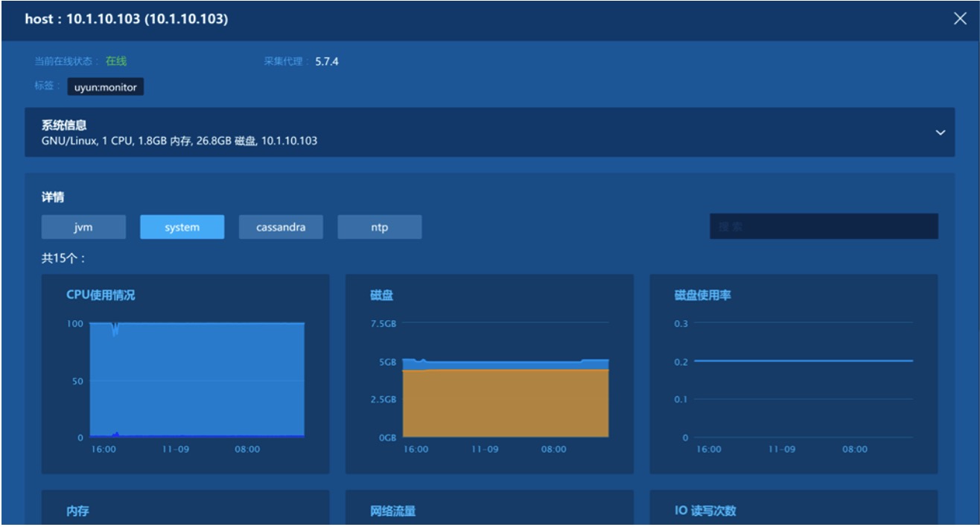Click the 0.2 line in 磁盘使用率 chart
The width and height of the screenshot is (980, 527).
click(x=803, y=361)
